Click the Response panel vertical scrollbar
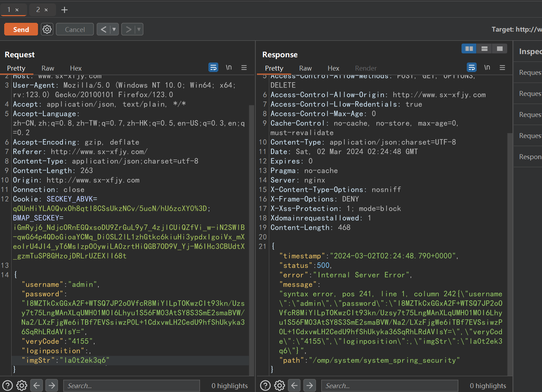 coord(510,254)
